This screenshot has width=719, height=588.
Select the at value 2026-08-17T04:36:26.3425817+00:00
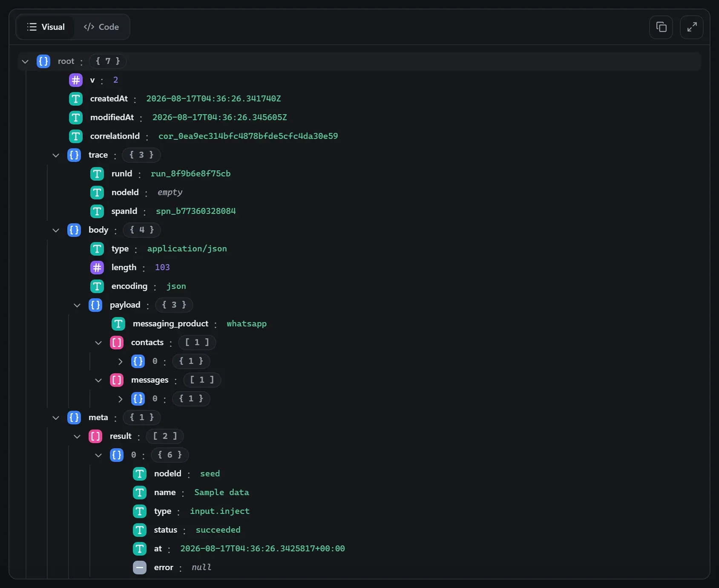pyautogui.click(x=262, y=549)
